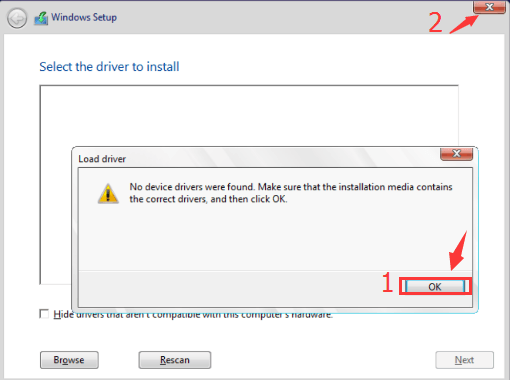This screenshot has width=510, height=380.
Task: Click the Windows Setup title text
Action: 84,17
